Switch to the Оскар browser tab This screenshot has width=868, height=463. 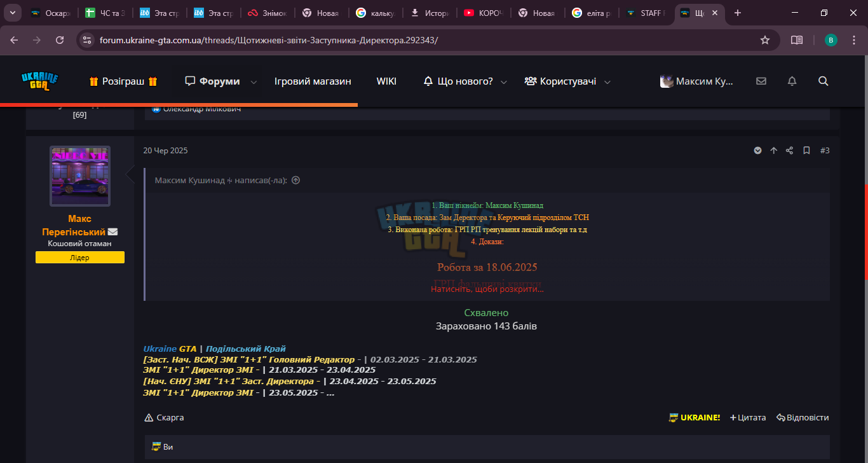[51, 13]
